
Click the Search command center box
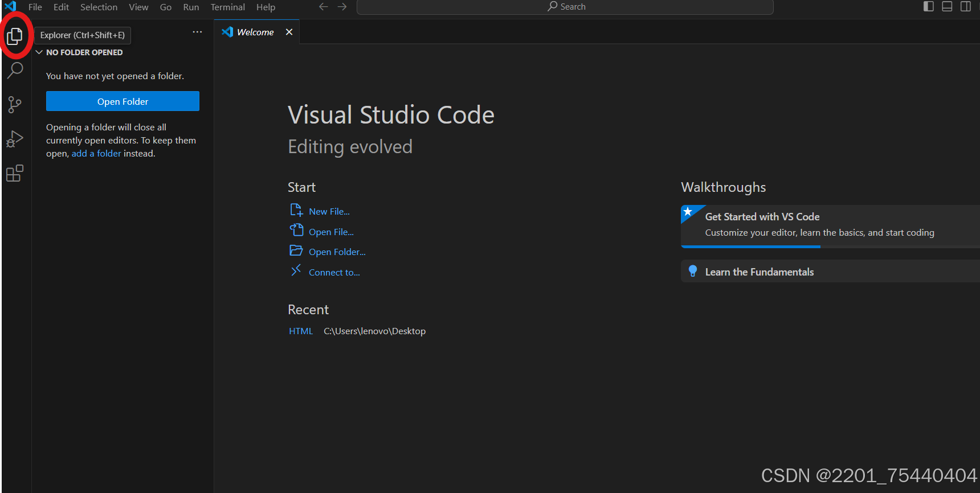[x=565, y=7]
